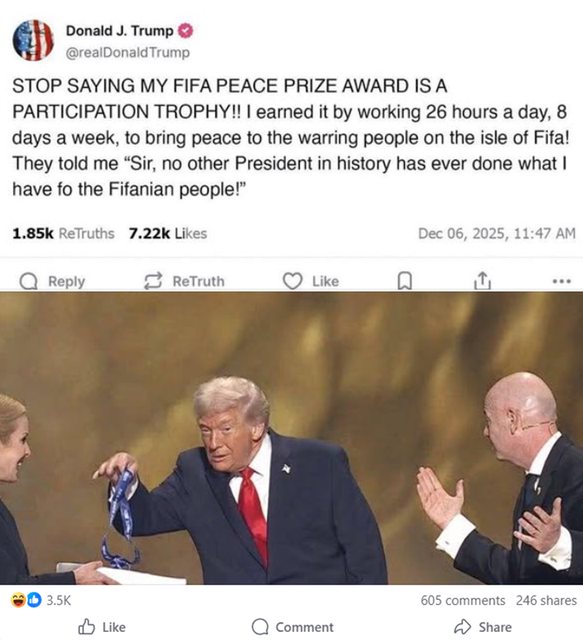Open the Donald J. Trump profile name
583x640 pixels.
click(x=120, y=31)
